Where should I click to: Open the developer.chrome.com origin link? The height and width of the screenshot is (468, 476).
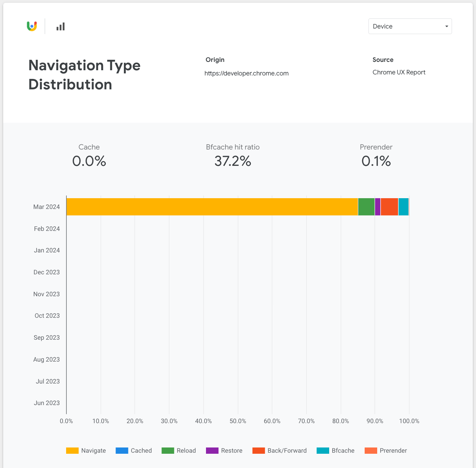coord(247,73)
